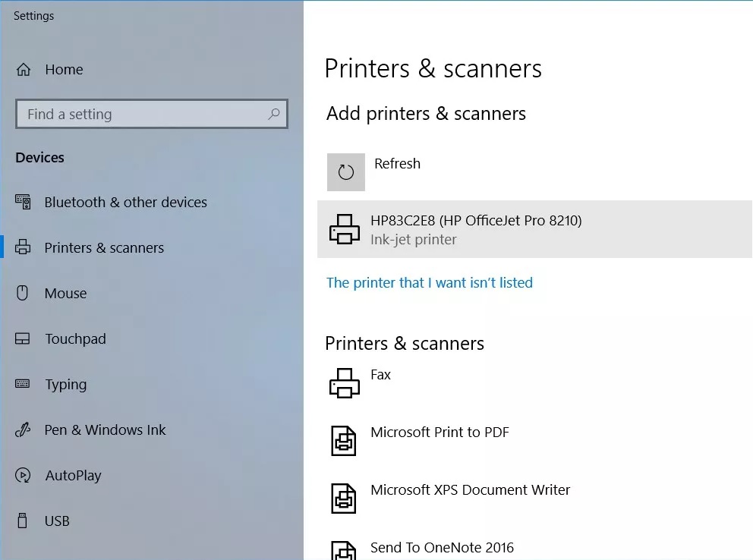The image size is (753, 560).
Task: Click 'The printer that I want isn't listed'
Action: (x=430, y=283)
